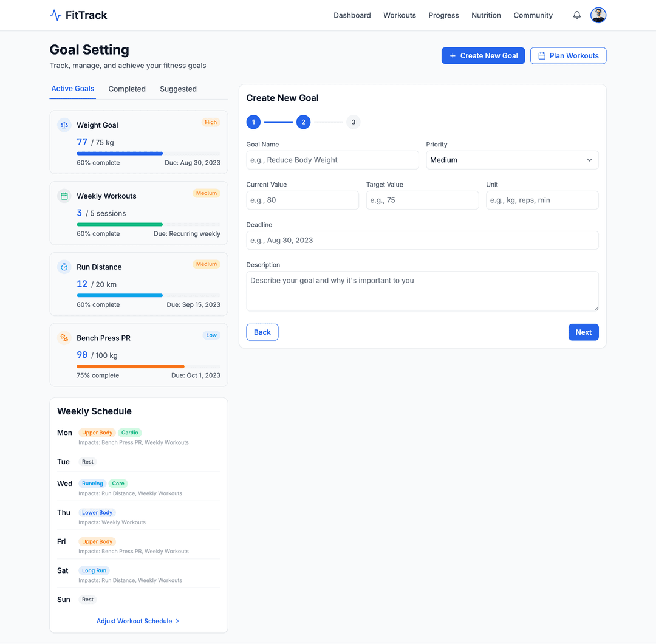Jump to step 3 of goal wizard
This screenshot has height=644, width=656.
pyautogui.click(x=354, y=122)
